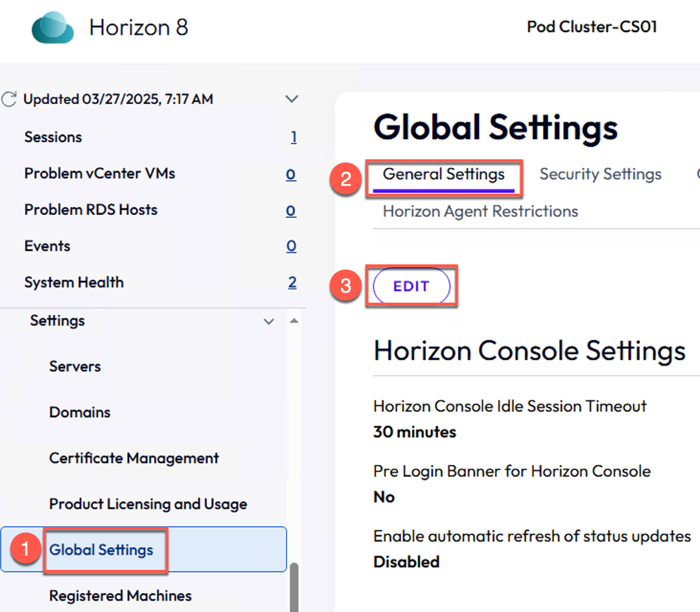This screenshot has height=612, width=700.
Task: Switch to the General Settings tab
Action: pos(444,175)
